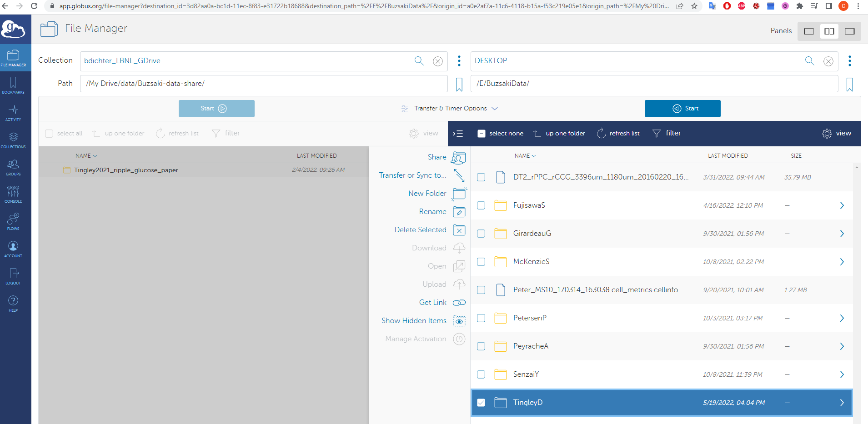The image size is (868, 424).
Task: Open the Account sidebar section
Action: pyautogui.click(x=13, y=249)
